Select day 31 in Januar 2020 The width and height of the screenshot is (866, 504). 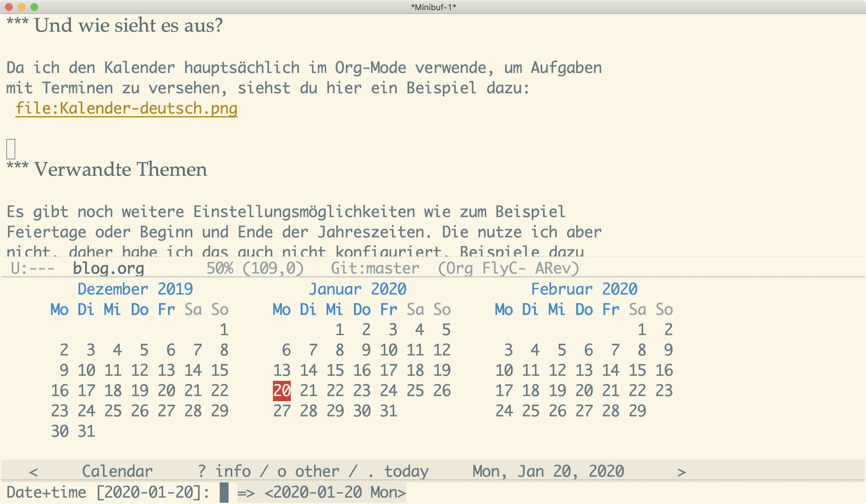click(x=388, y=411)
